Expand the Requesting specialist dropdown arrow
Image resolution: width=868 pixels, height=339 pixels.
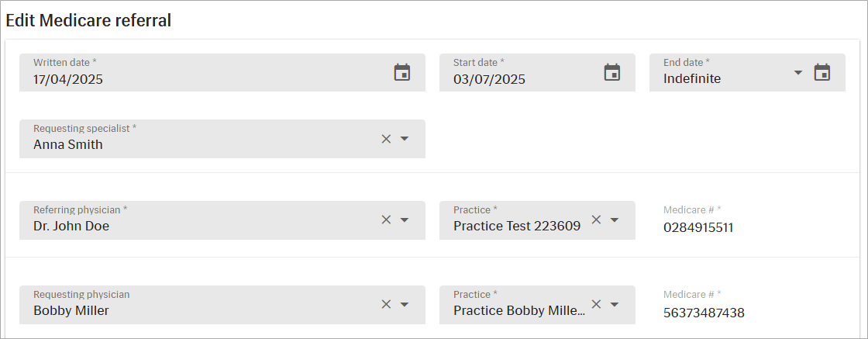click(x=404, y=139)
